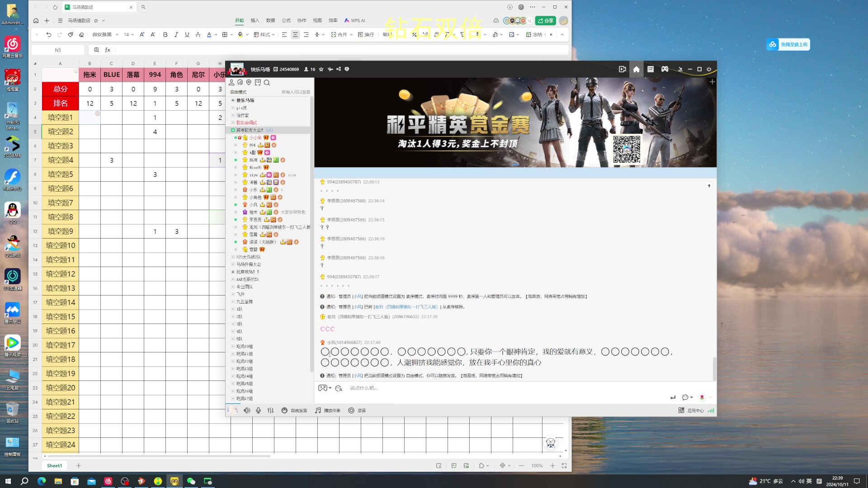Open the Edge browser in taskbar

point(42,481)
